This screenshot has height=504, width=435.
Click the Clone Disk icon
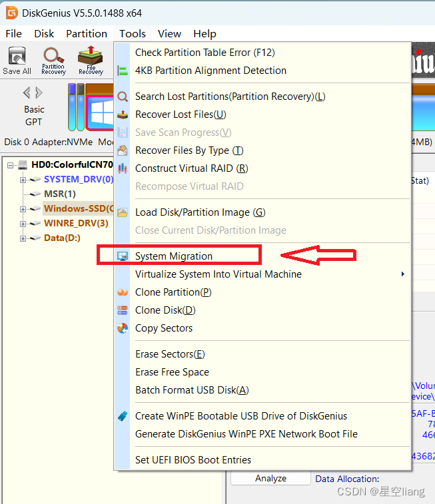pos(123,310)
